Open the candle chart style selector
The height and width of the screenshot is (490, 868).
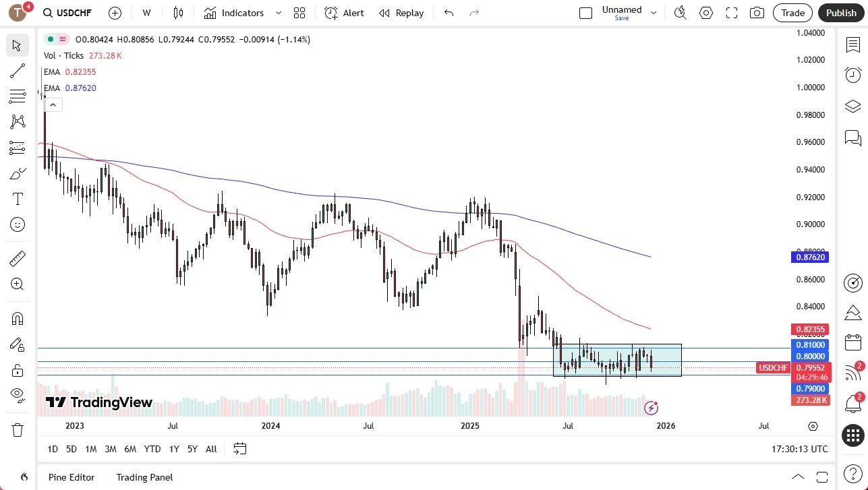tap(177, 13)
